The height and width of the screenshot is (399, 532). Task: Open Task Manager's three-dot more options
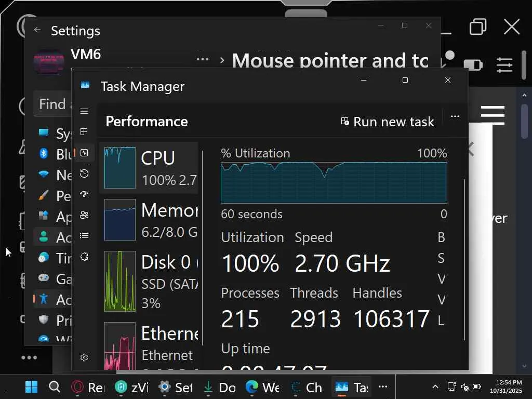click(x=455, y=116)
